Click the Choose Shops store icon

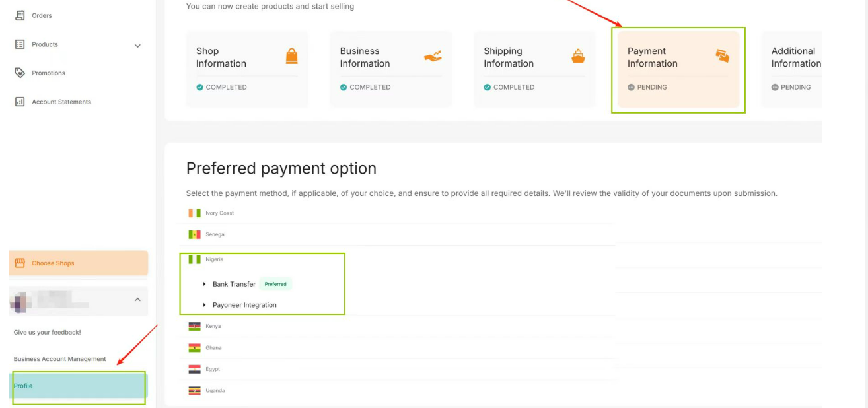click(20, 263)
